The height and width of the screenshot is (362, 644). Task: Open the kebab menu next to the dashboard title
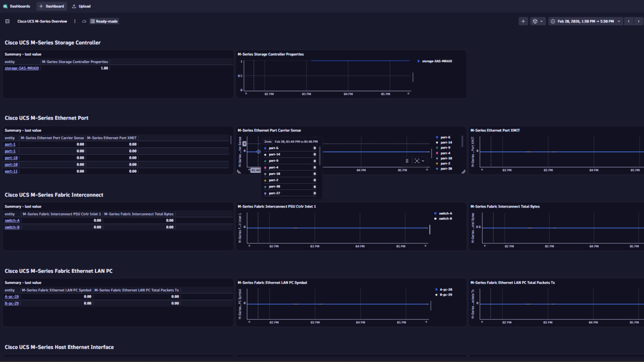[74, 21]
